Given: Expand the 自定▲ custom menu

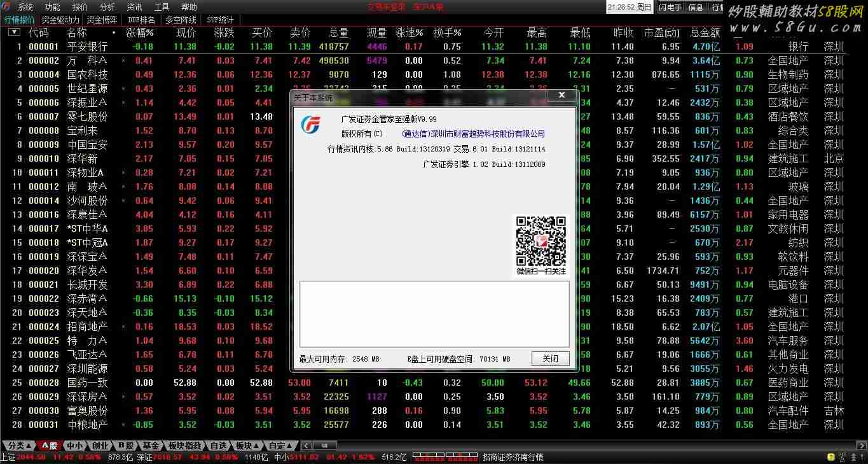Looking at the screenshot, I should tap(280, 446).
